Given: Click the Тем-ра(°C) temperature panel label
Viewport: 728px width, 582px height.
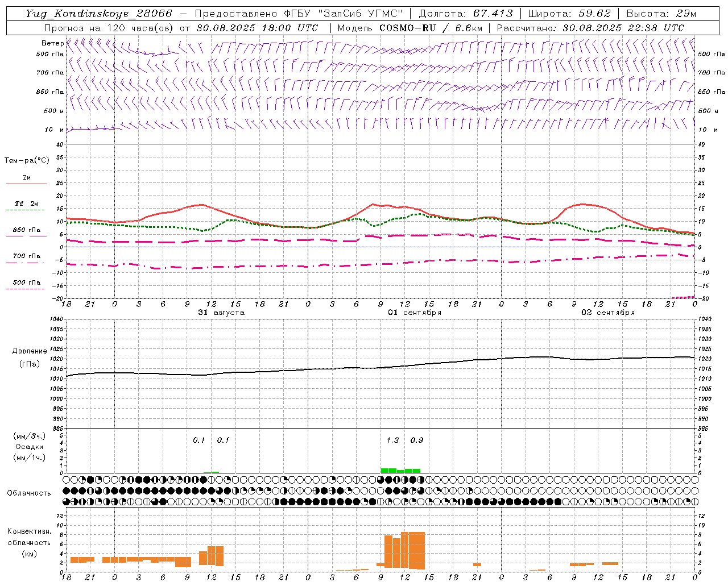Looking at the screenshot, I should [27, 161].
